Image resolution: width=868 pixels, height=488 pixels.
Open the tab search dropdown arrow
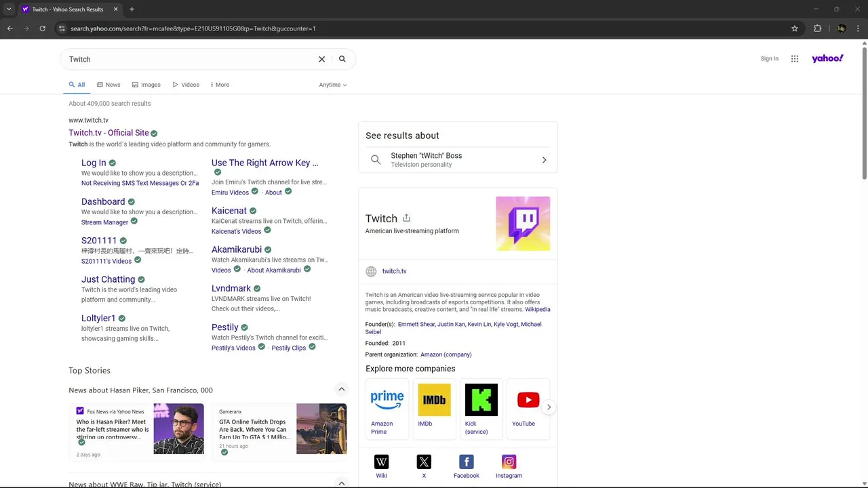(x=9, y=9)
